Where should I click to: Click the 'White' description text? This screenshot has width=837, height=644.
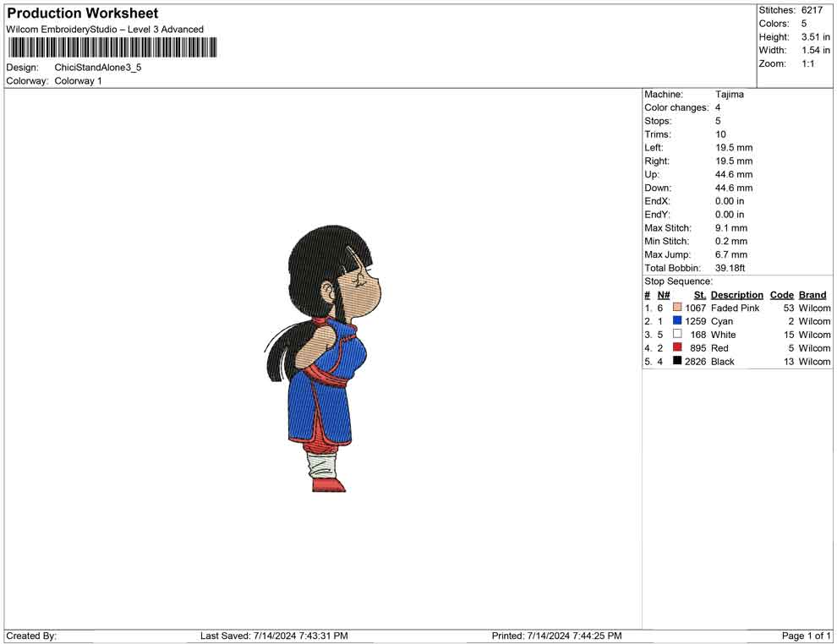coord(724,335)
